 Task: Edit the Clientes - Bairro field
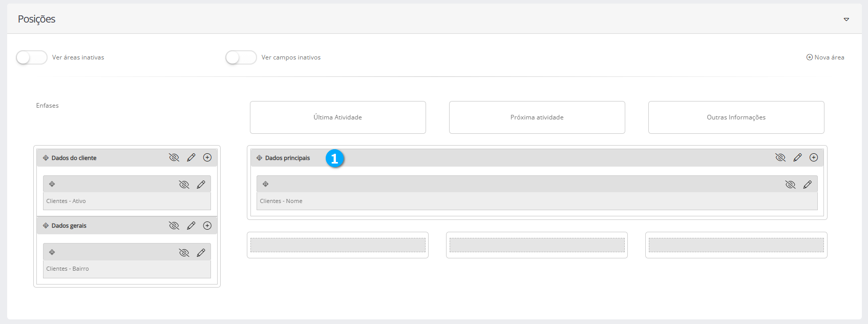pos(201,253)
